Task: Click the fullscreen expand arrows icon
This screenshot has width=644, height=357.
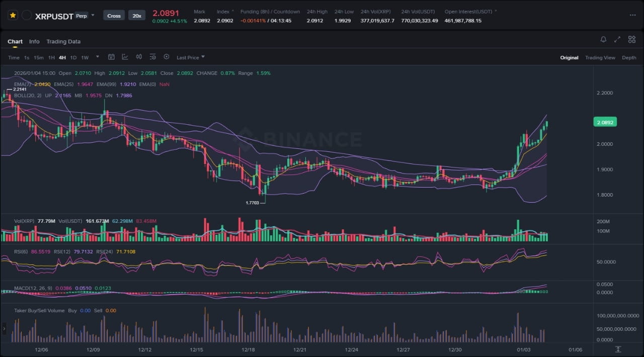Action: (617, 39)
